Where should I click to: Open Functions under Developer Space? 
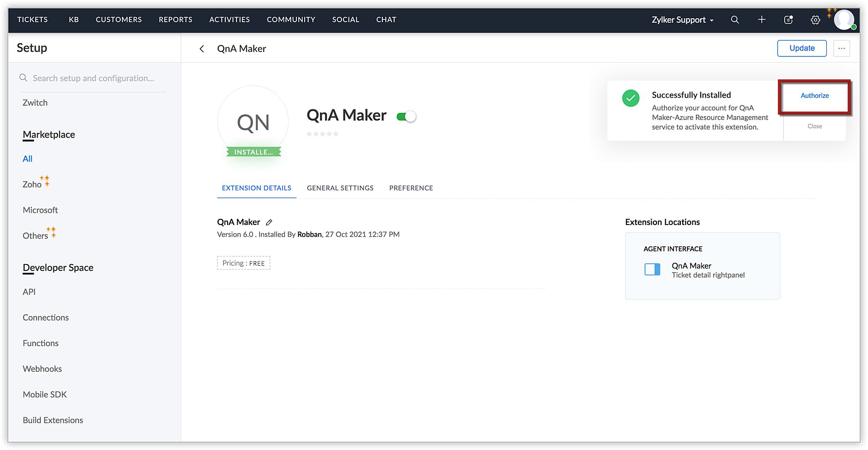click(40, 343)
